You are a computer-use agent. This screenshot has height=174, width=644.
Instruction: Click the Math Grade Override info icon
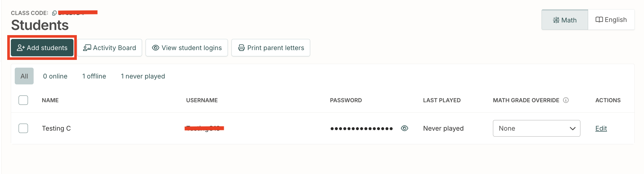[x=566, y=100]
